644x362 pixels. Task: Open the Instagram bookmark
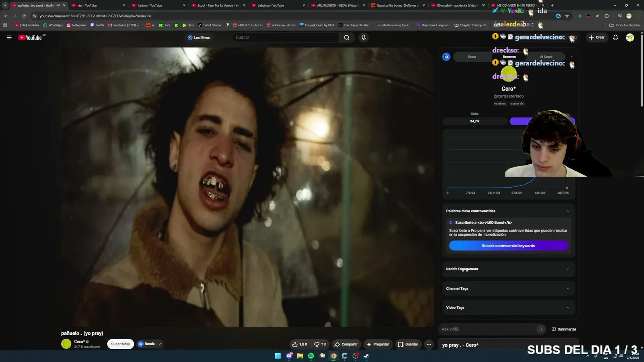76,25
